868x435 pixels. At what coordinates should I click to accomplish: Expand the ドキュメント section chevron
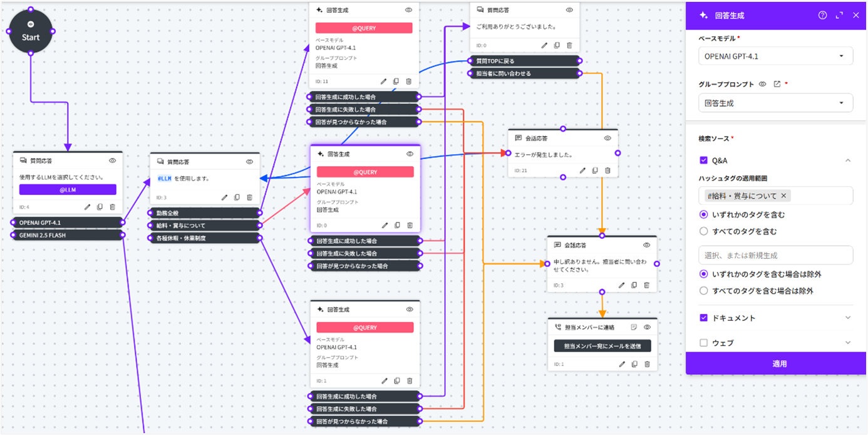click(848, 318)
